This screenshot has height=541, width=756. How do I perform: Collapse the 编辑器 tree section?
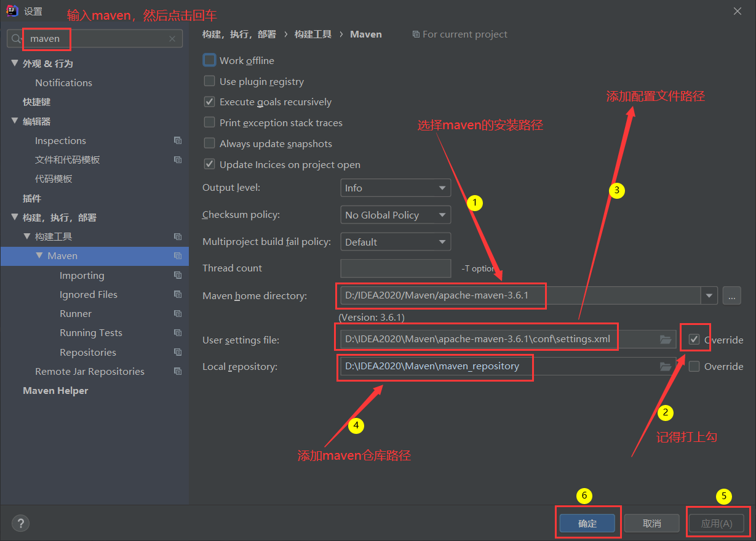tap(15, 121)
